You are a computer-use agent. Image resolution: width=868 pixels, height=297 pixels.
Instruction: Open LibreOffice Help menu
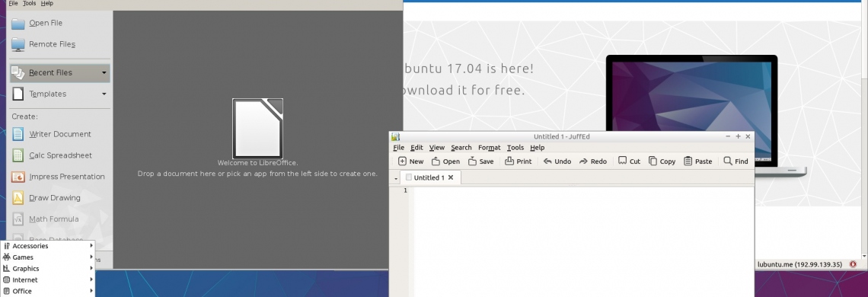(x=47, y=3)
